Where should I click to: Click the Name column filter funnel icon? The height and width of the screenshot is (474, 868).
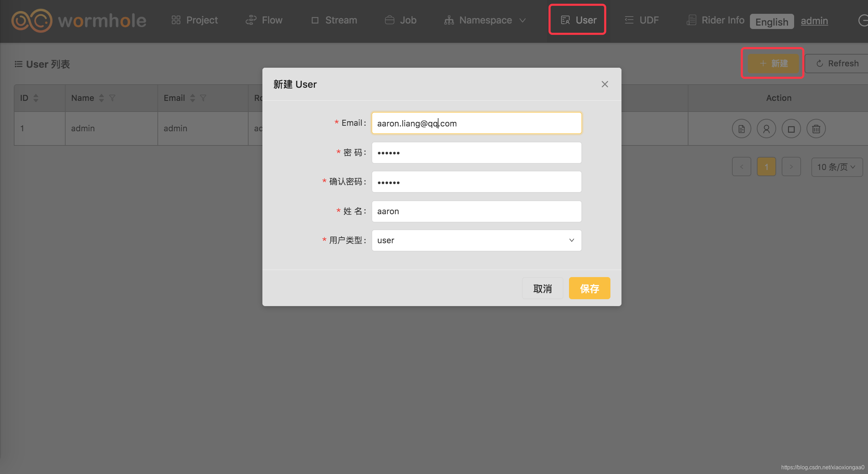(x=112, y=98)
